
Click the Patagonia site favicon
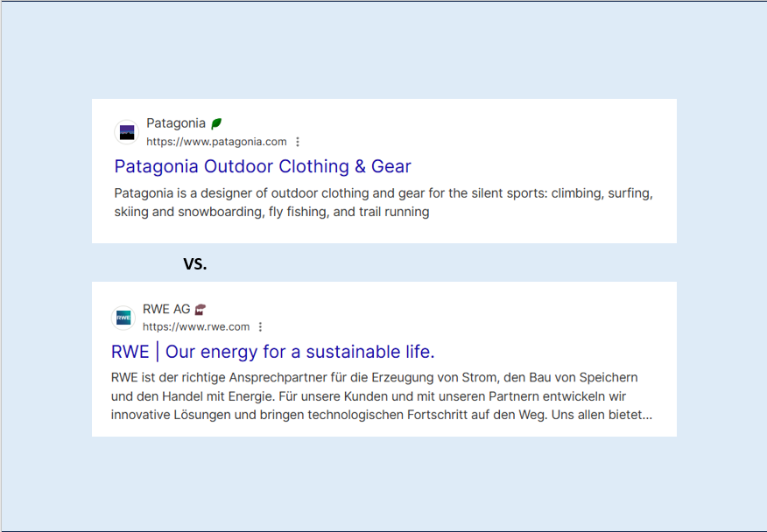click(x=127, y=133)
